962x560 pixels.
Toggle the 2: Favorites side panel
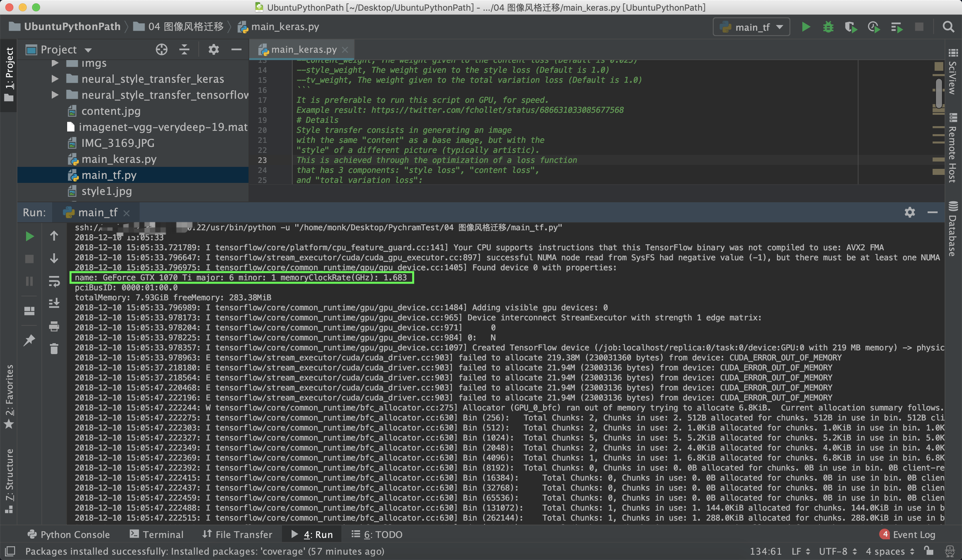pos(9,397)
